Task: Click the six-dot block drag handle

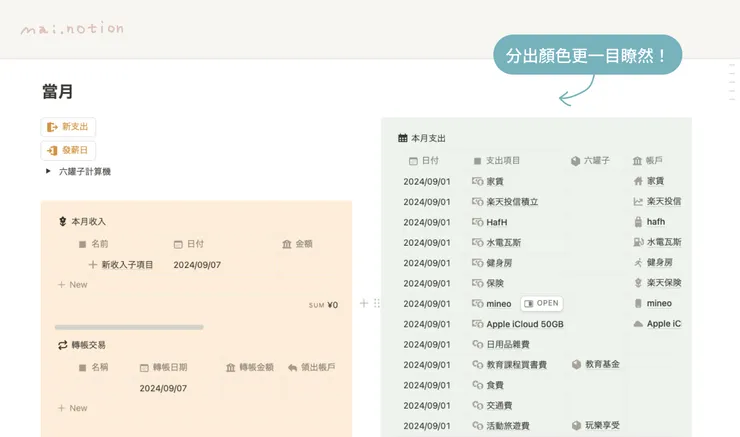Action: pos(377,303)
